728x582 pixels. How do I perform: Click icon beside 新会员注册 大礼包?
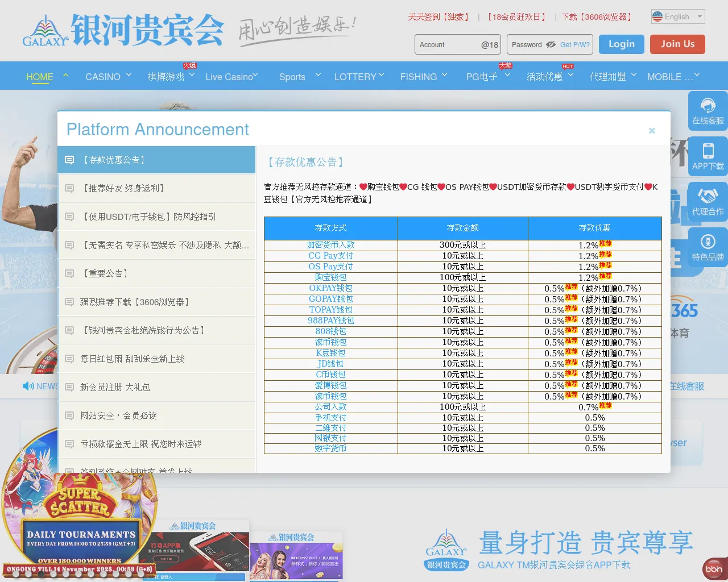[69, 387]
